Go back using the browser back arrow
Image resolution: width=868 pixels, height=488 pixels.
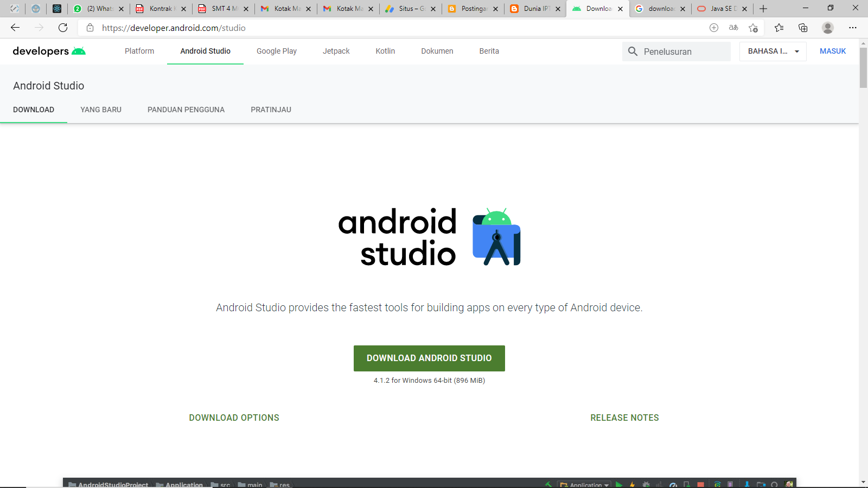coord(15,28)
